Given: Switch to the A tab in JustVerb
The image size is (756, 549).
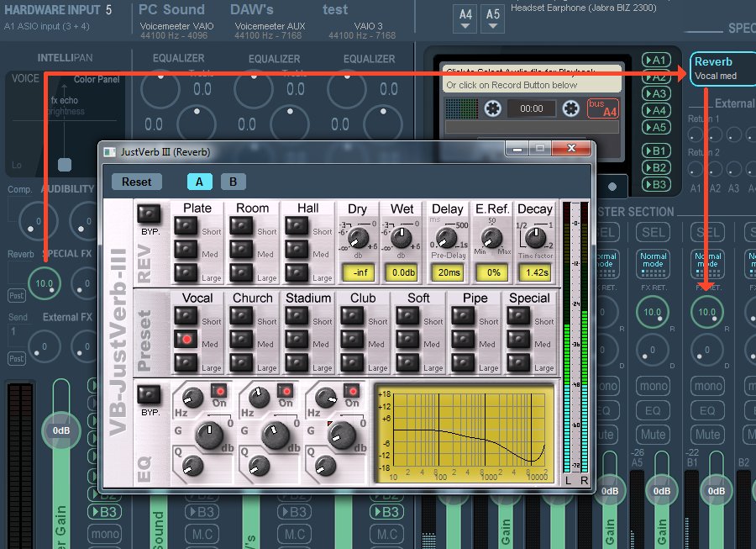Looking at the screenshot, I should [200, 181].
